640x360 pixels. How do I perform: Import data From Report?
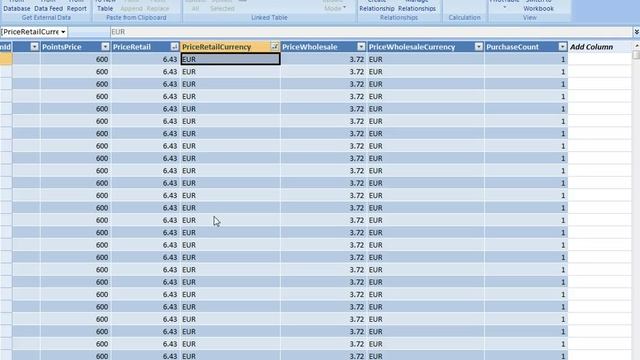[x=76, y=6]
